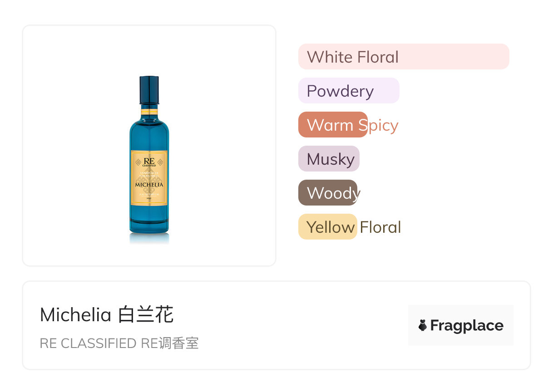Select the Powdery accord bar
This screenshot has width=553, height=392.
pyautogui.click(x=348, y=91)
